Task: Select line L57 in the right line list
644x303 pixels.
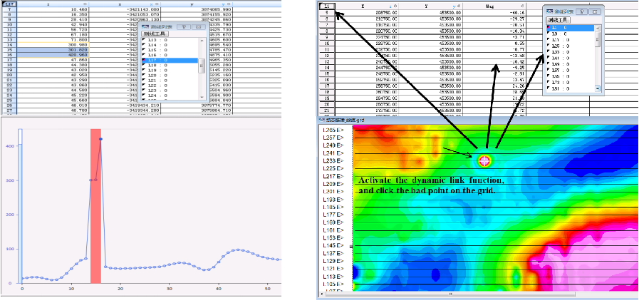Action: (x=570, y=71)
